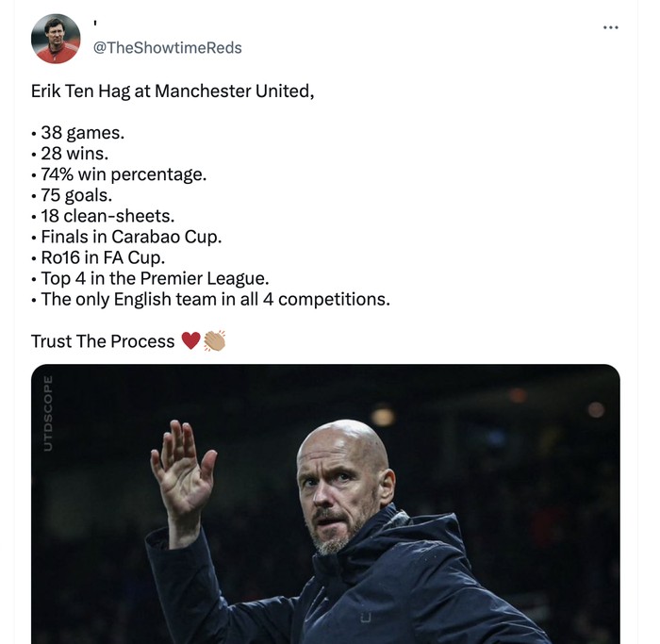The width and height of the screenshot is (660, 644).
Task: Click the "18 clean-sheets." bullet line
Action: [107, 216]
